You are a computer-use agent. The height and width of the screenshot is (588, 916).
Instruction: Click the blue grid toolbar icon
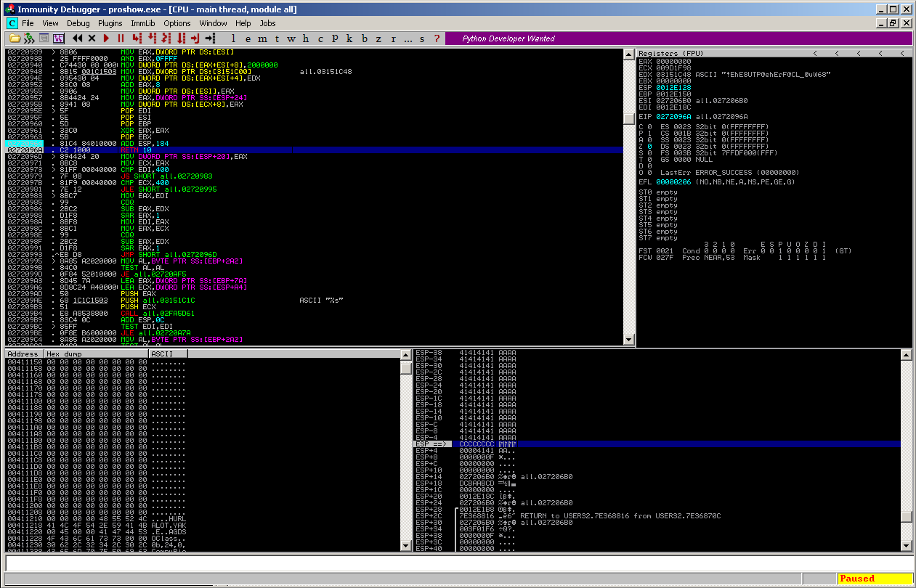click(58, 38)
